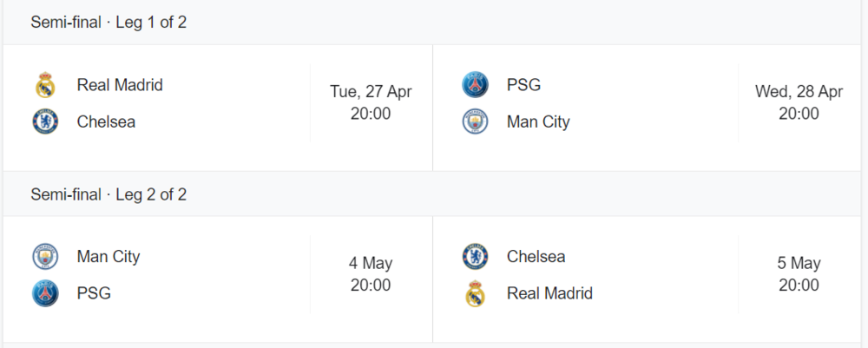Viewport: 868px width, 348px height.
Task: Open Real Madrid team name in Leg 1
Action: 120,85
